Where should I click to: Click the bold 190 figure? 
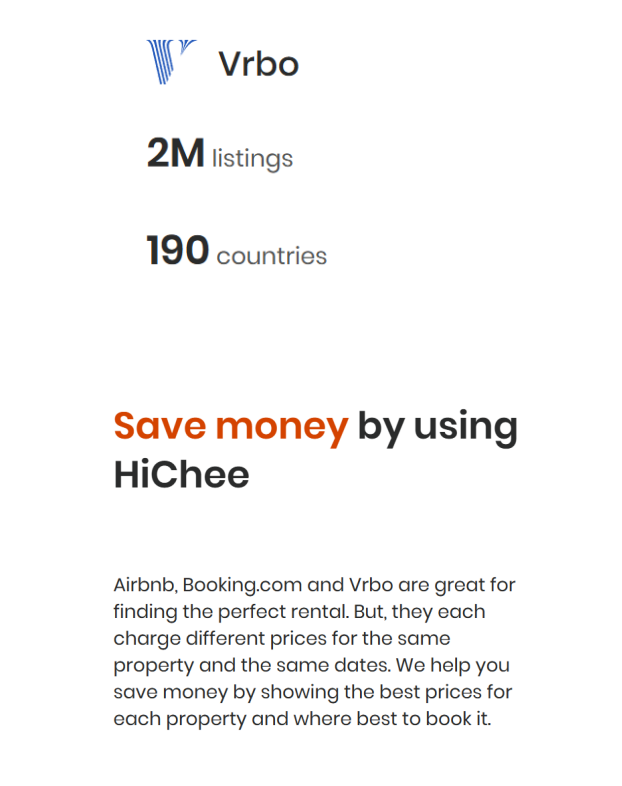[177, 250]
